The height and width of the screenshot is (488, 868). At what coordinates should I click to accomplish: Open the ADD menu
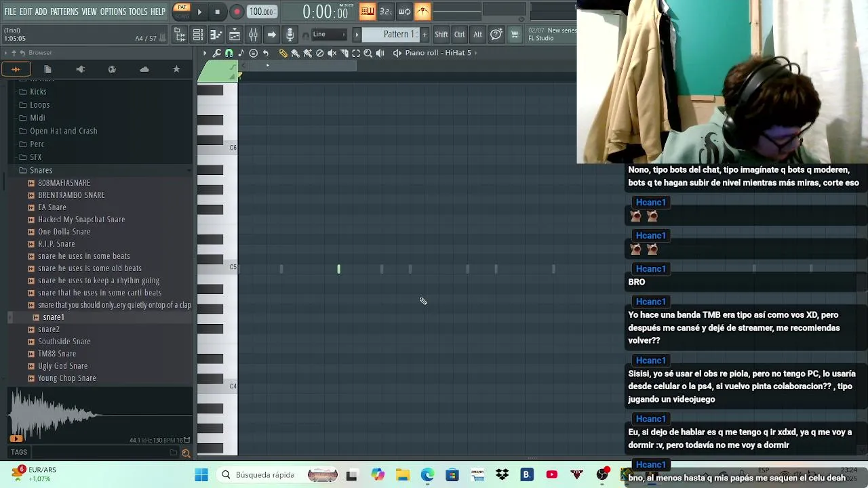click(x=41, y=12)
